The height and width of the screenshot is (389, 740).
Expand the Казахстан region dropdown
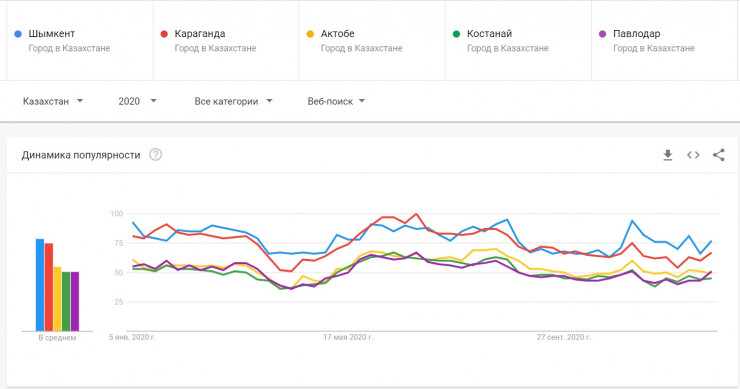pos(53,101)
